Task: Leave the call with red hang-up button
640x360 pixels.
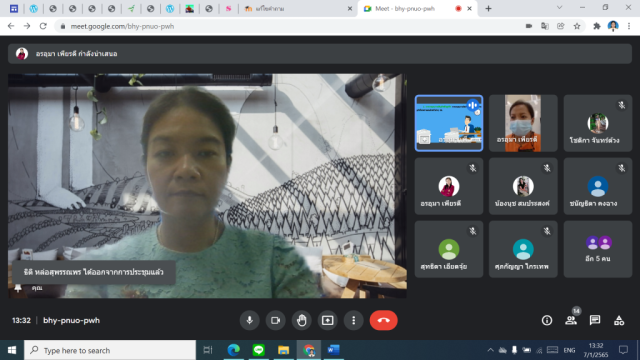Action: [383, 320]
